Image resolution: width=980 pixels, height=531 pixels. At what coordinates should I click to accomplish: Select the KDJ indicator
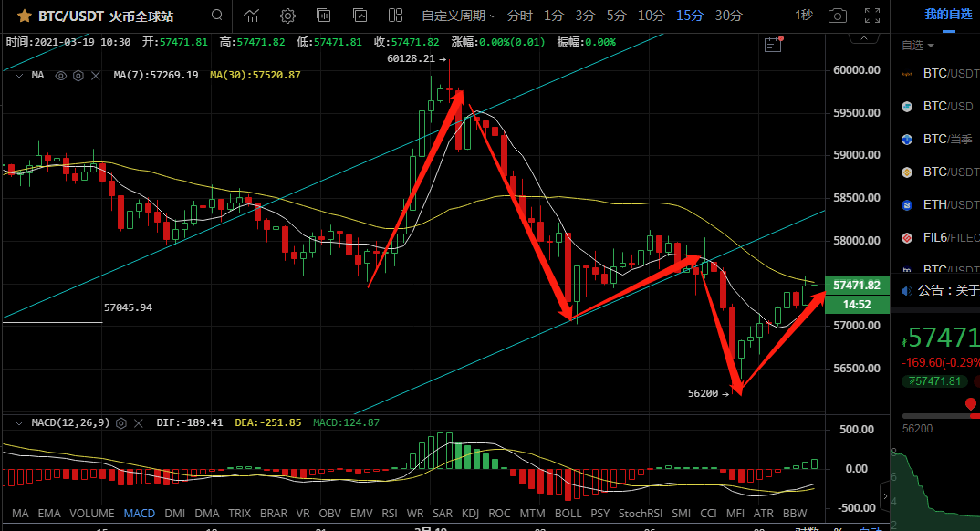tap(471, 514)
